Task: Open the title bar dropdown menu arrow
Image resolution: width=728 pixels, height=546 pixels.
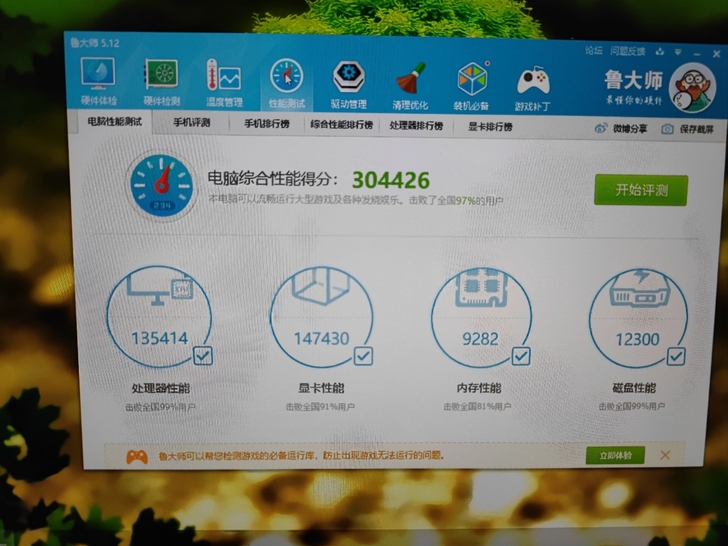Action: (678, 52)
